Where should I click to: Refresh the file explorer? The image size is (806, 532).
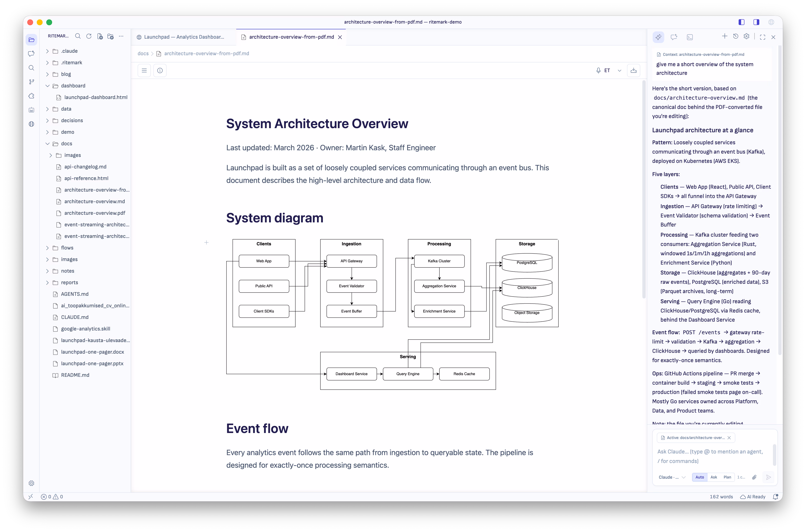coord(89,36)
